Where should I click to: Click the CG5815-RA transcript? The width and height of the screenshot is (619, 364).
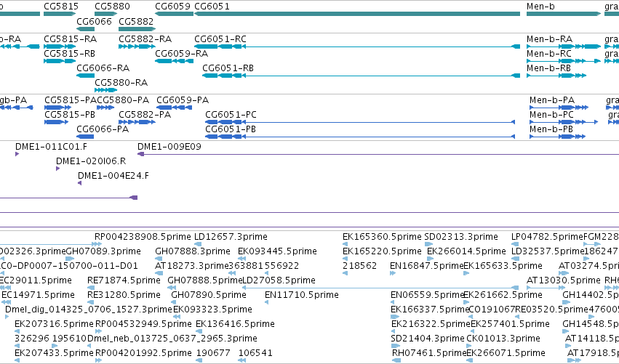[60, 46]
